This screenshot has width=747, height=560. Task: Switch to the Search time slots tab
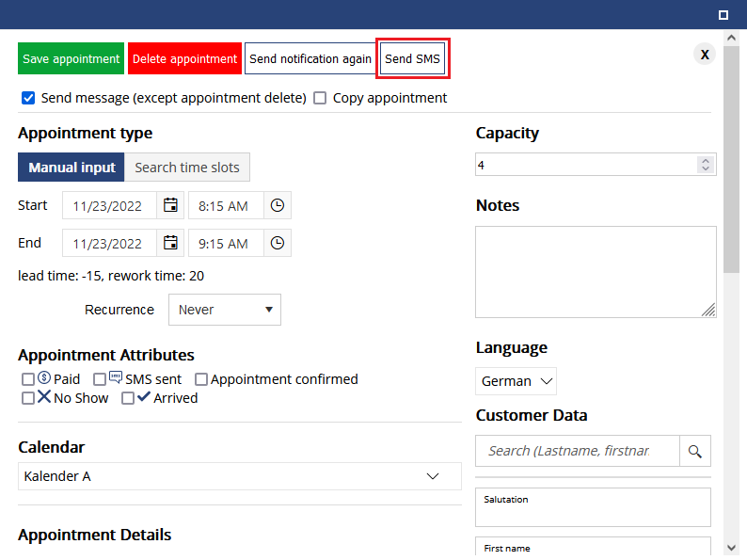(187, 168)
